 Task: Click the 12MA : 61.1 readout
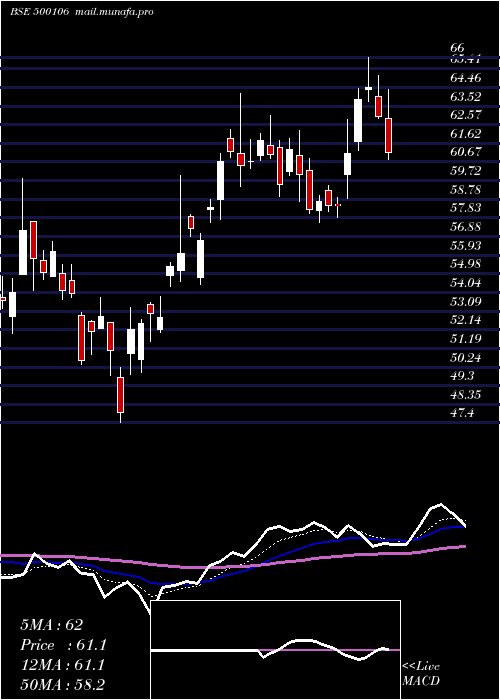point(62,665)
